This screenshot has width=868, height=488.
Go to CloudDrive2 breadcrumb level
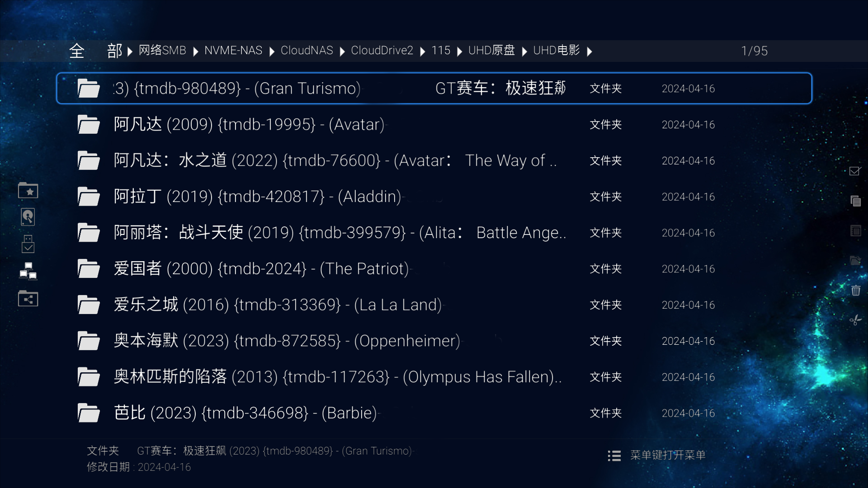point(382,51)
